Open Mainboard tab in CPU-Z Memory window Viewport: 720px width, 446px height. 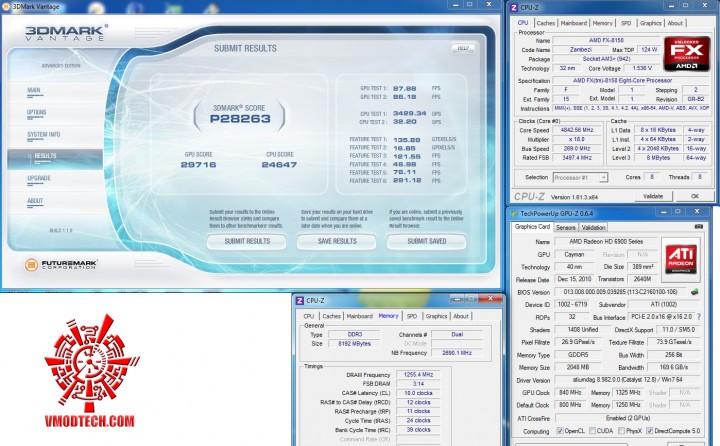[359, 316]
